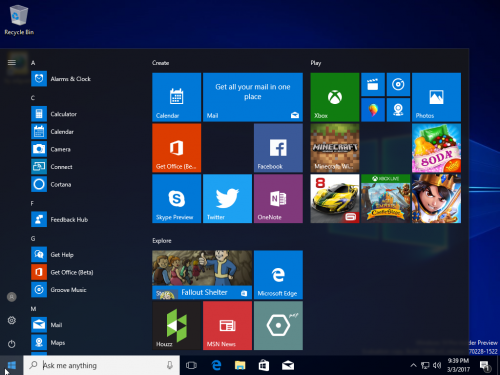Jump using letter header F
This screenshot has height=375, width=500.
[32, 203]
